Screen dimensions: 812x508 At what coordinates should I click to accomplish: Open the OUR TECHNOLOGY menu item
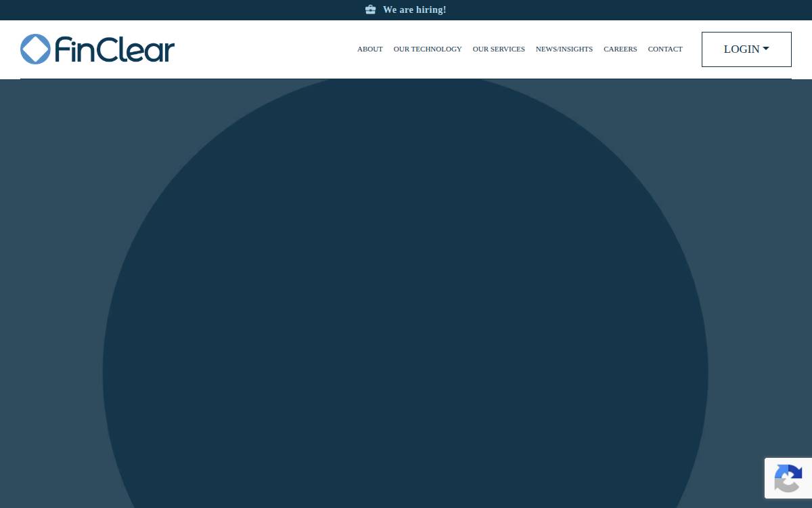428,49
